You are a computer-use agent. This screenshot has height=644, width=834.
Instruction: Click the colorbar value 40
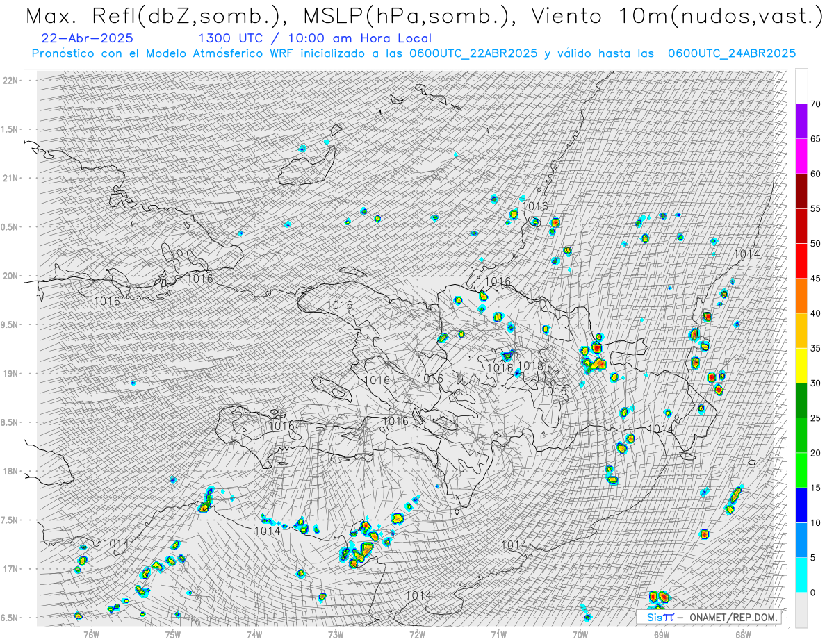pos(816,313)
